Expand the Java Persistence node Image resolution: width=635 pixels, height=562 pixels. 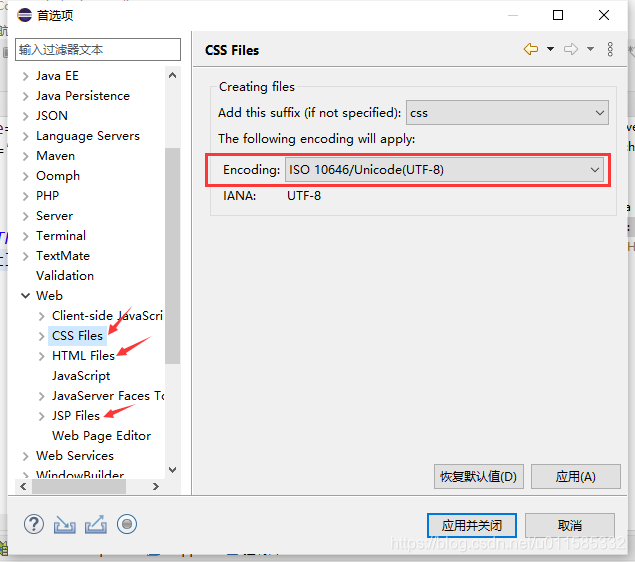pos(26,96)
